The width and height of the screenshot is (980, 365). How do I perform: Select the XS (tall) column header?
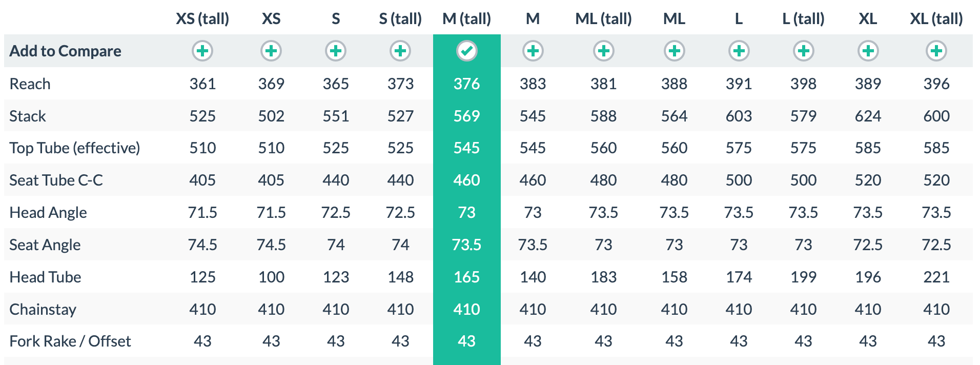[202, 19]
